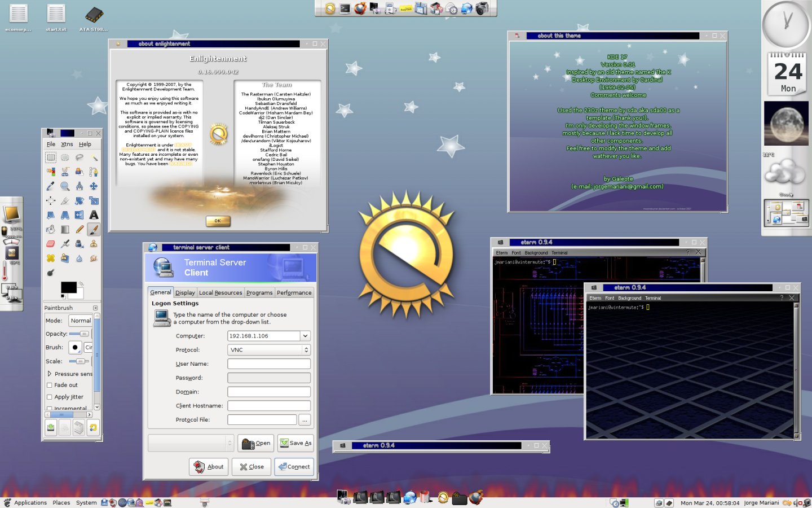Open the Font menu in back Eterm
This screenshot has height=508, width=812.
[x=516, y=253]
